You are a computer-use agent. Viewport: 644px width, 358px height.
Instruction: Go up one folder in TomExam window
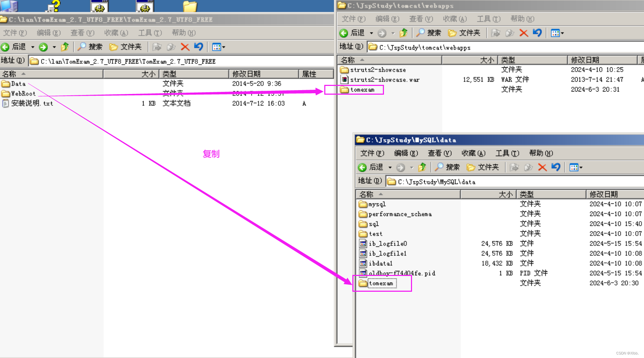(x=65, y=47)
